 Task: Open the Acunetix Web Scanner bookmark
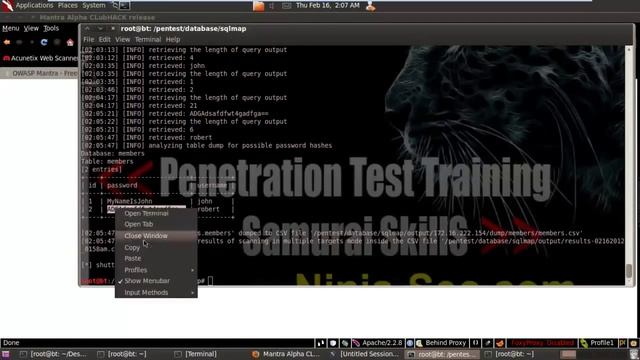tap(40, 58)
